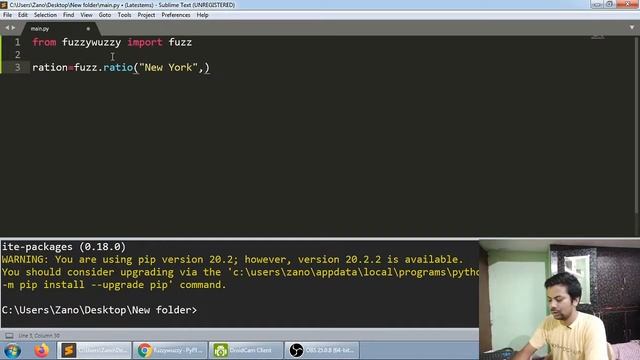Click the webcam overlay video

(559, 300)
